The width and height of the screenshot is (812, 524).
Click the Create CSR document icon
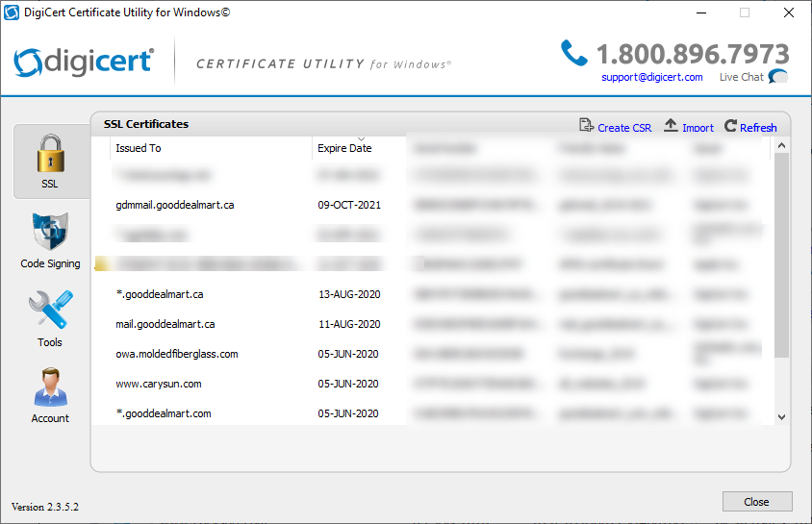coord(586,125)
